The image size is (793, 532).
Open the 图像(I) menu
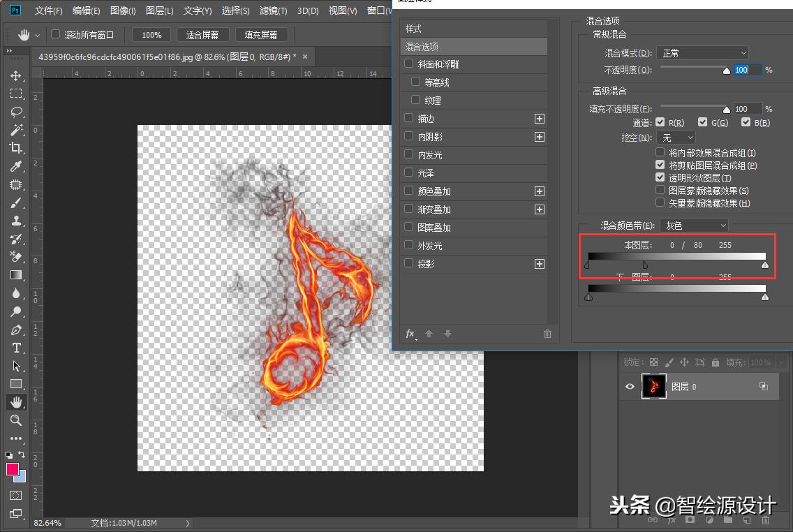[x=123, y=10]
